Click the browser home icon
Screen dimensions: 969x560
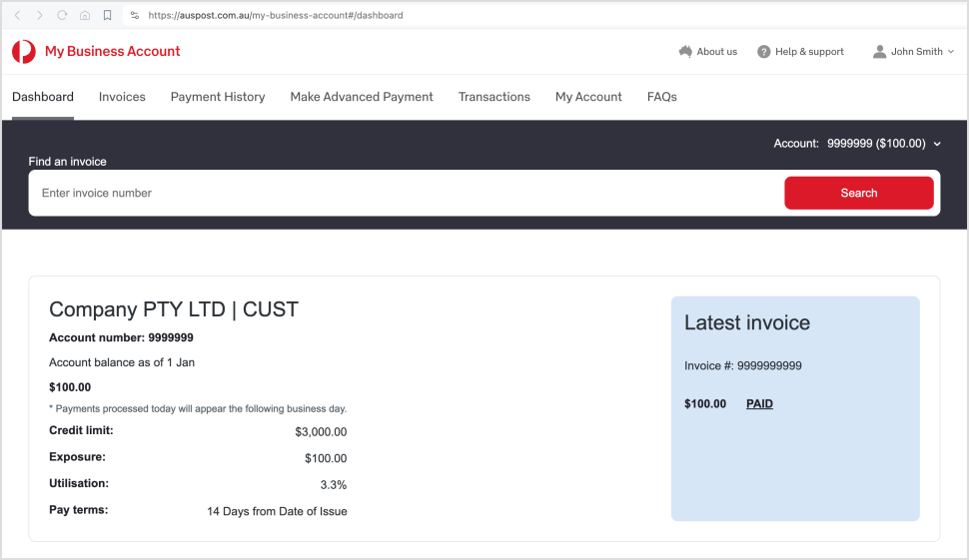[85, 15]
